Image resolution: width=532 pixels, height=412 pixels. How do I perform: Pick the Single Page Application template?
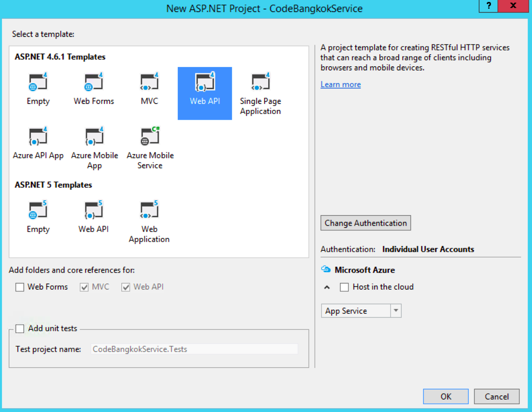click(x=260, y=93)
